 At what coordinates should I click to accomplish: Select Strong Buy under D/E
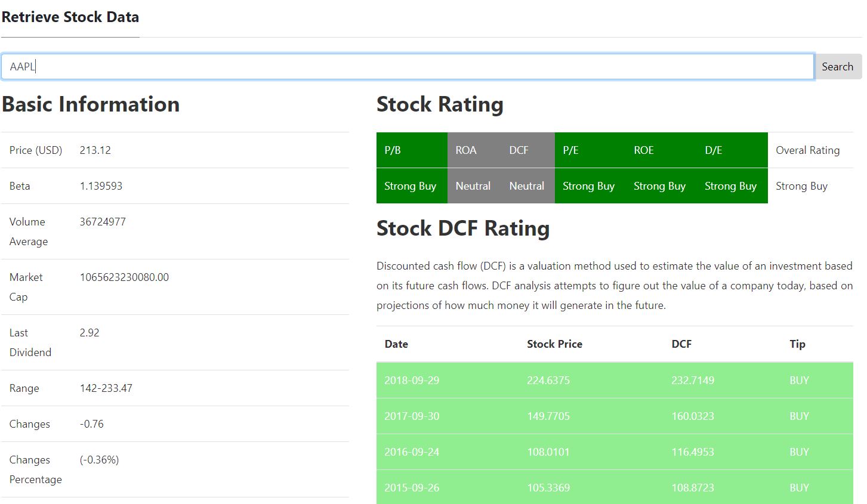pos(732,186)
